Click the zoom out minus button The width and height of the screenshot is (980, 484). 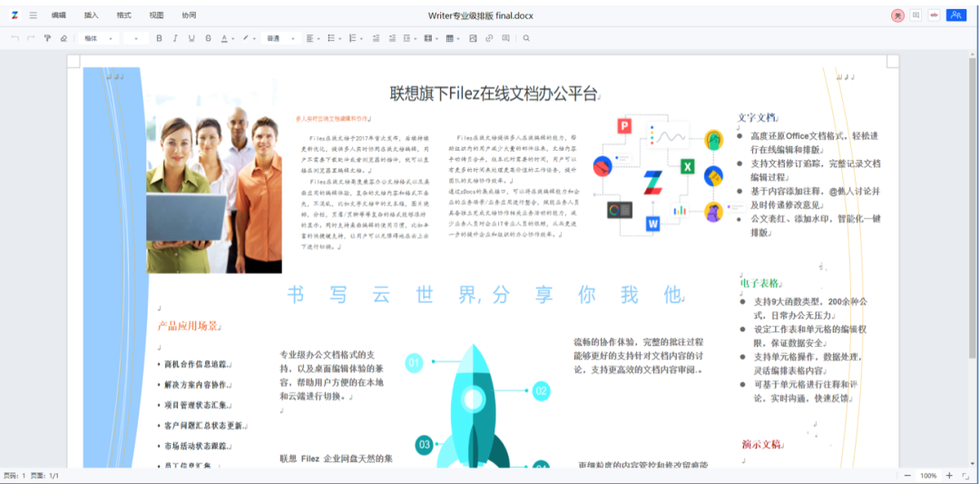(907, 476)
